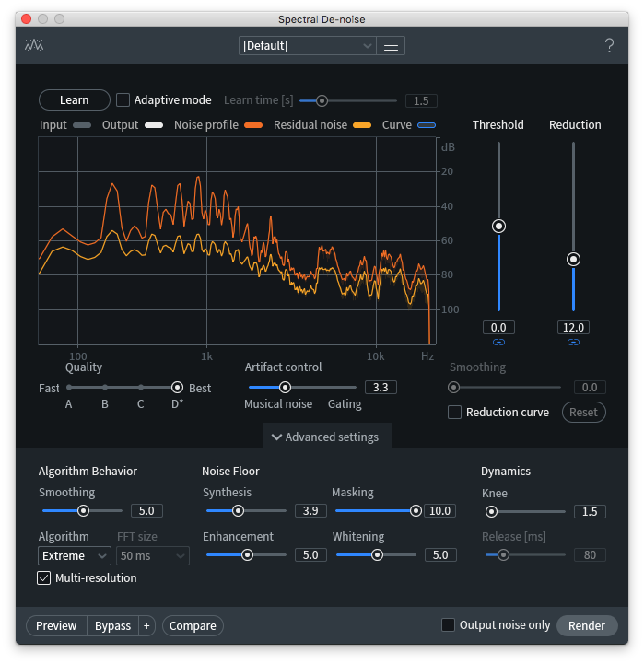Collapse the Advanced settings section

point(326,437)
